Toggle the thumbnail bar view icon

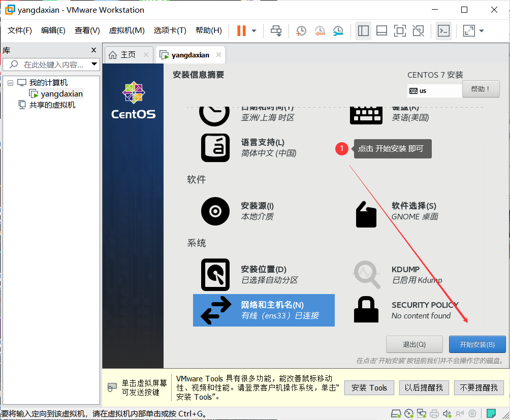click(x=381, y=31)
